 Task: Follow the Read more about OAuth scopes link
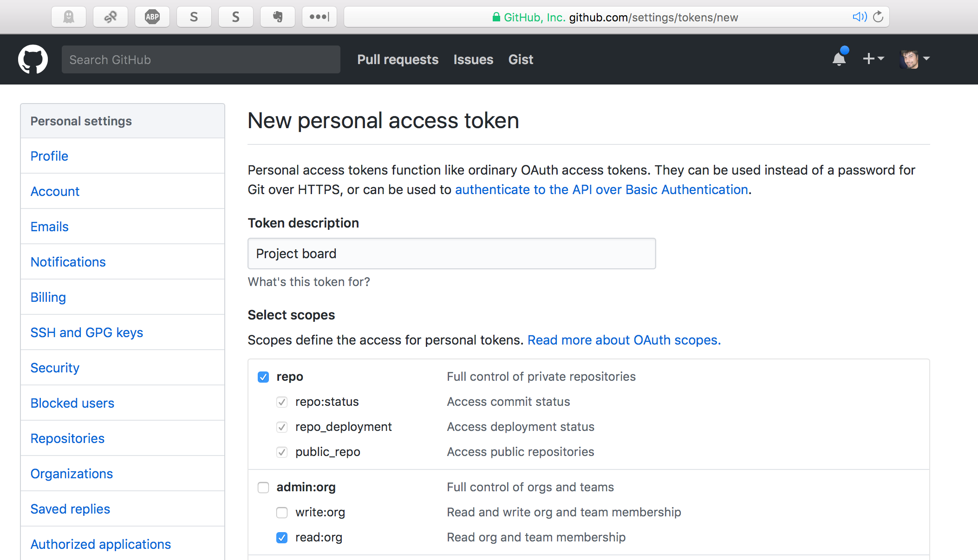(x=624, y=340)
